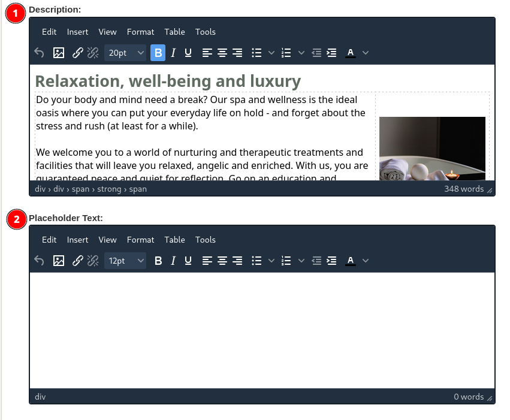
Task: Open Table menu in Placeholder Text editor
Action: click(174, 240)
